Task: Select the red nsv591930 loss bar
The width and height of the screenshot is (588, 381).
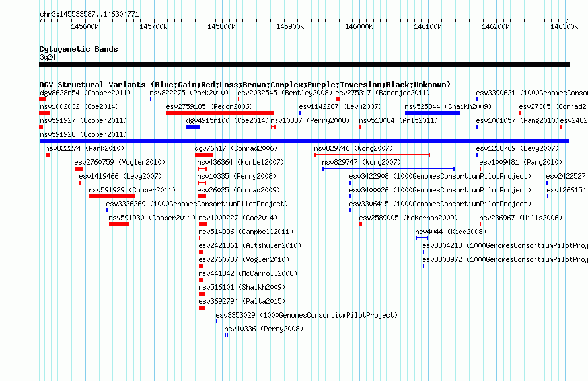Action: [119, 224]
